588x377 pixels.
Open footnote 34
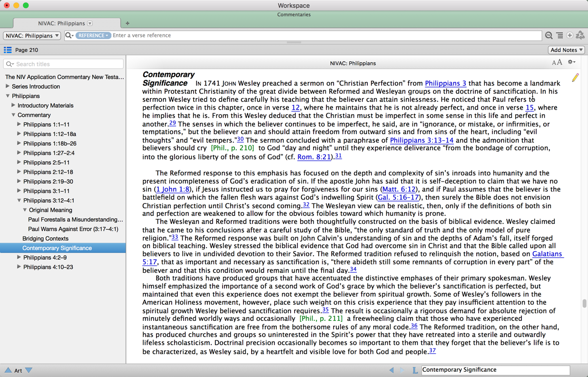(353, 270)
